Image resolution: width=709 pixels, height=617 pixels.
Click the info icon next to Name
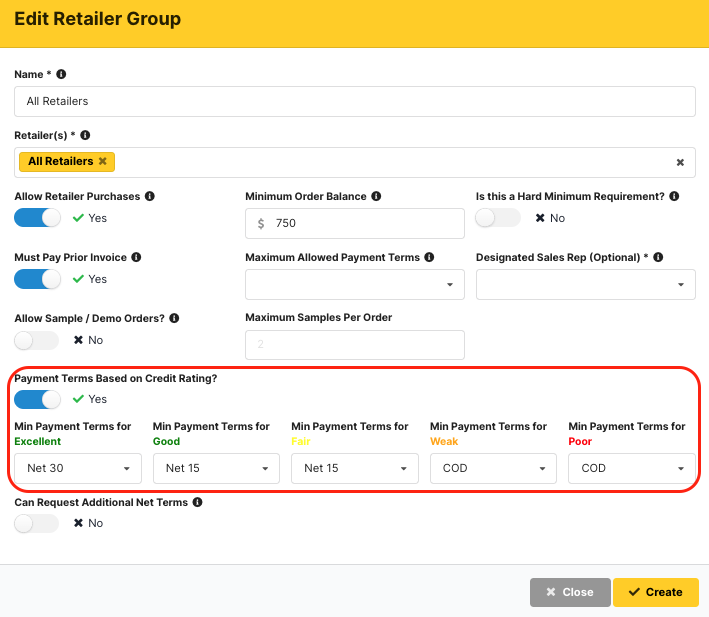61,75
